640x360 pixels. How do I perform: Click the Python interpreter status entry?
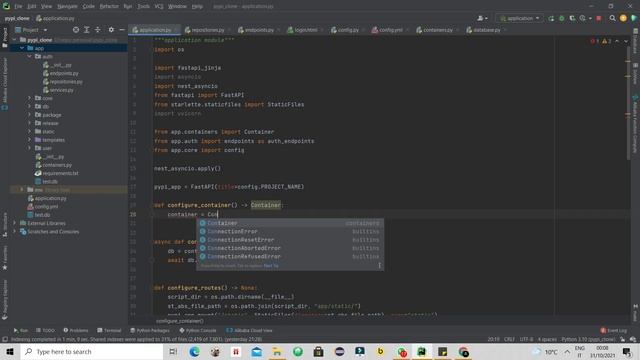[x=588, y=339]
